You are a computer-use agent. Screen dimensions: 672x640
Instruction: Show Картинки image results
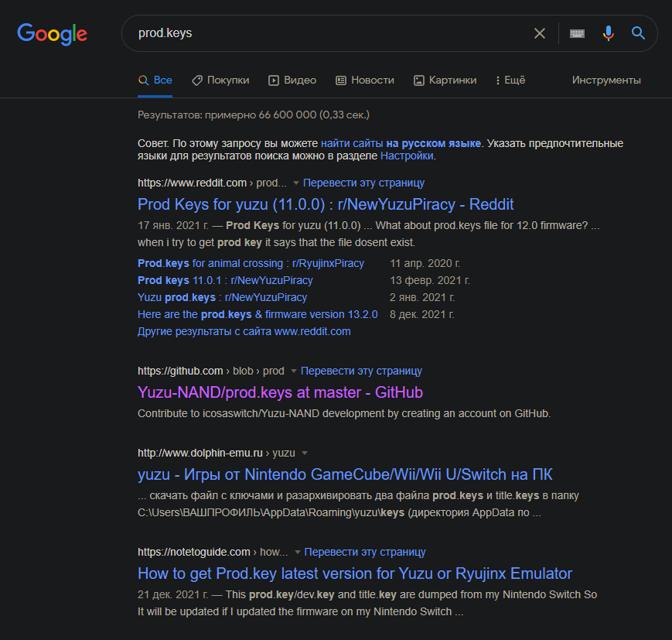(x=445, y=80)
